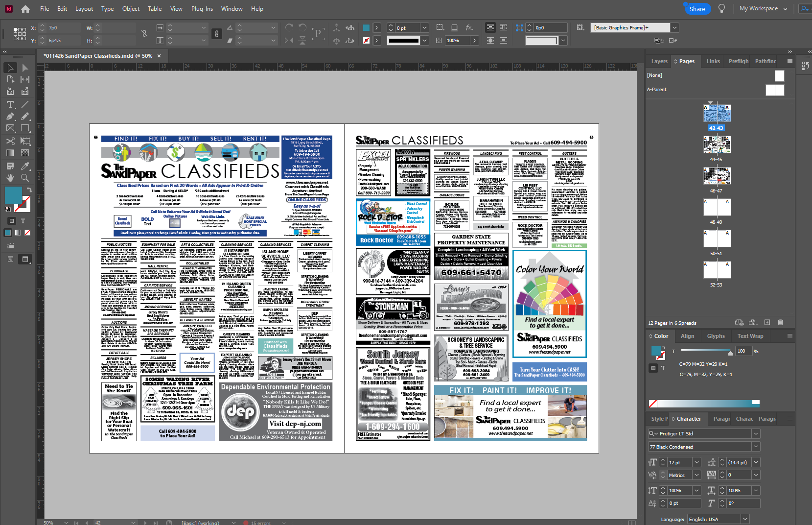Click the Share button

click(697, 9)
